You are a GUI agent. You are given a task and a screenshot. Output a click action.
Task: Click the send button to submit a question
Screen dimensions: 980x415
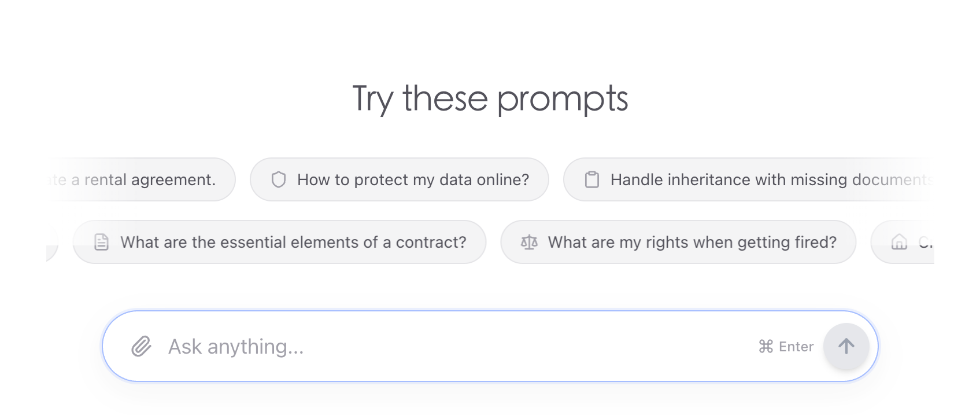(x=846, y=346)
